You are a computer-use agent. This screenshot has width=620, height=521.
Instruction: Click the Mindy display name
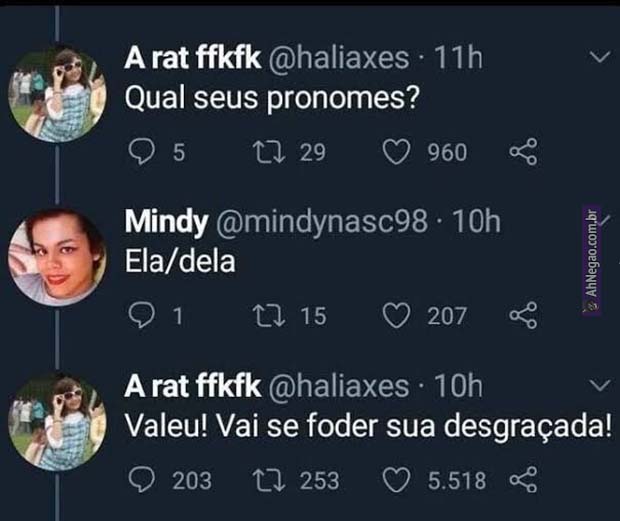pos(166,222)
